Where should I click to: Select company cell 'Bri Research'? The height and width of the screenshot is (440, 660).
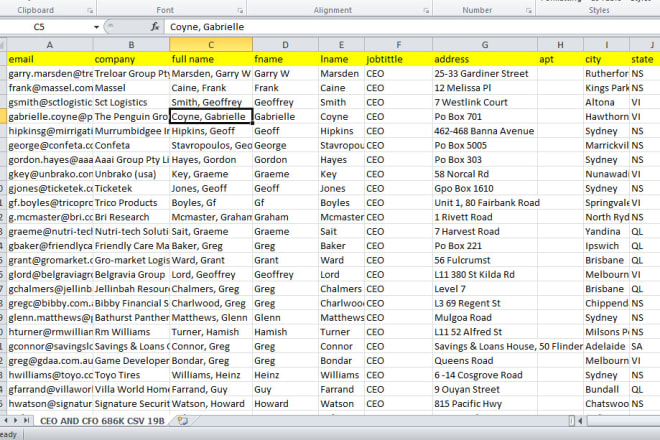(x=131, y=217)
